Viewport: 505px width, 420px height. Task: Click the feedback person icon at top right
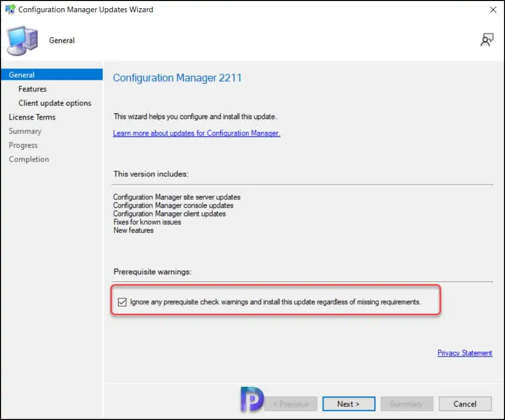(x=487, y=40)
